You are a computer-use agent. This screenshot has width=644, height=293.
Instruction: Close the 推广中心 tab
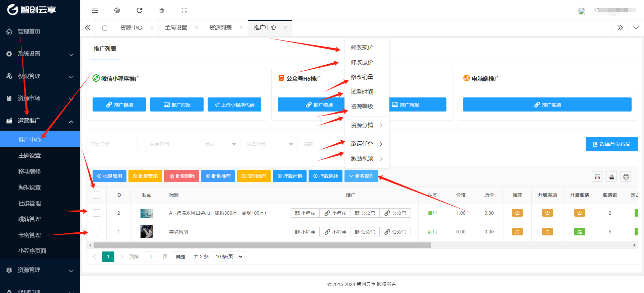[x=286, y=27]
